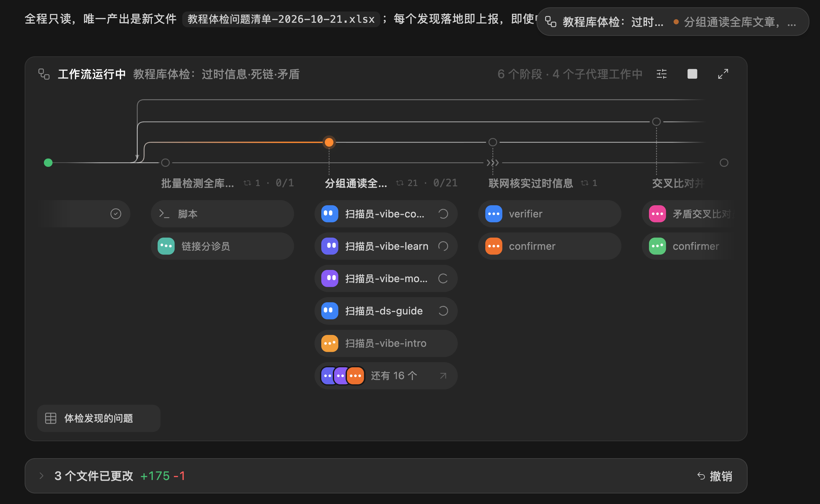Click the 3 个文件已更改 text
Image resolution: width=820 pixels, height=504 pixels.
pyautogui.click(x=94, y=476)
